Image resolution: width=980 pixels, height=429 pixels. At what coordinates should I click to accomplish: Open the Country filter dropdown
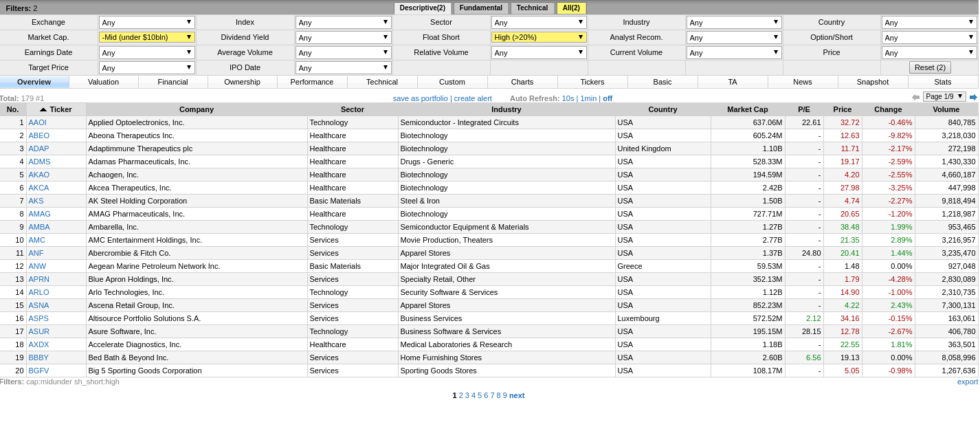(x=929, y=23)
